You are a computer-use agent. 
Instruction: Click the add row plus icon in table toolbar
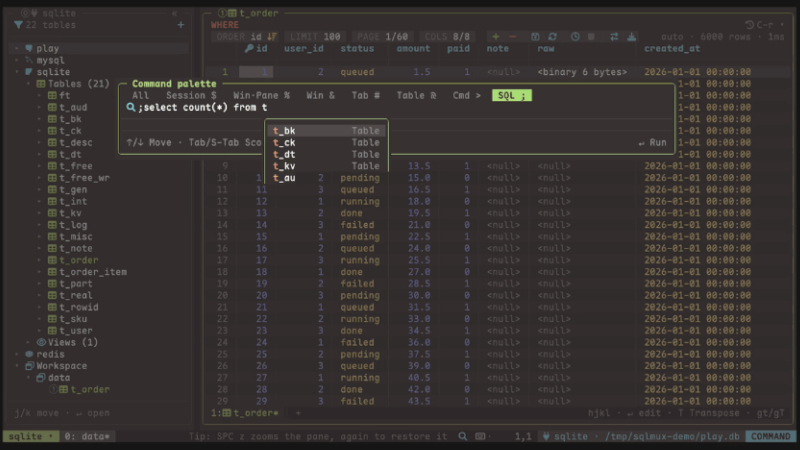(x=495, y=37)
